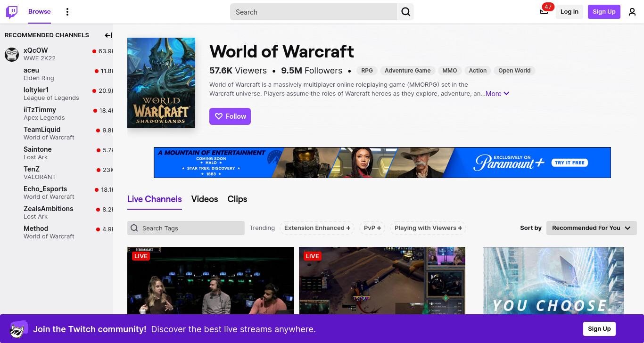The width and height of the screenshot is (644, 343).
Task: Click the 57.6K Viewers count
Action: coord(238,71)
